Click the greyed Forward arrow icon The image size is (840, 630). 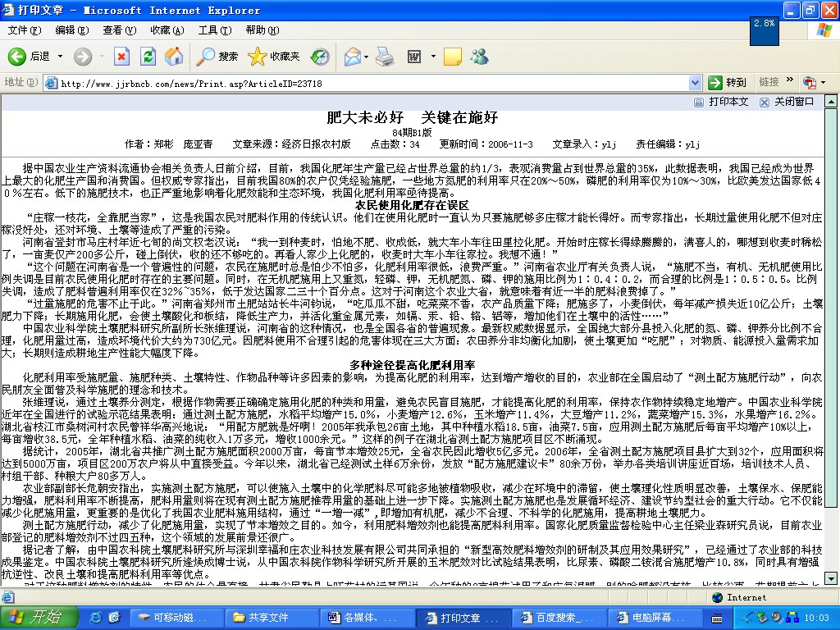[83, 57]
